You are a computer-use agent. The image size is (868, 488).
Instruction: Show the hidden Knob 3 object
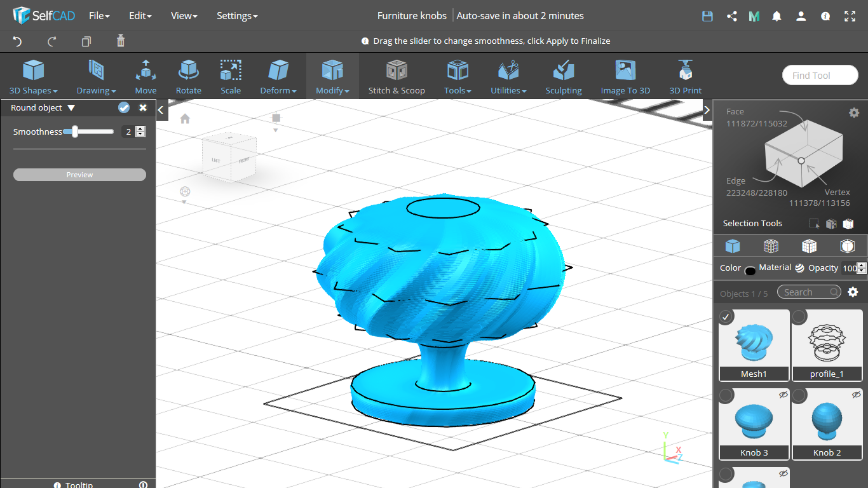[x=783, y=395]
